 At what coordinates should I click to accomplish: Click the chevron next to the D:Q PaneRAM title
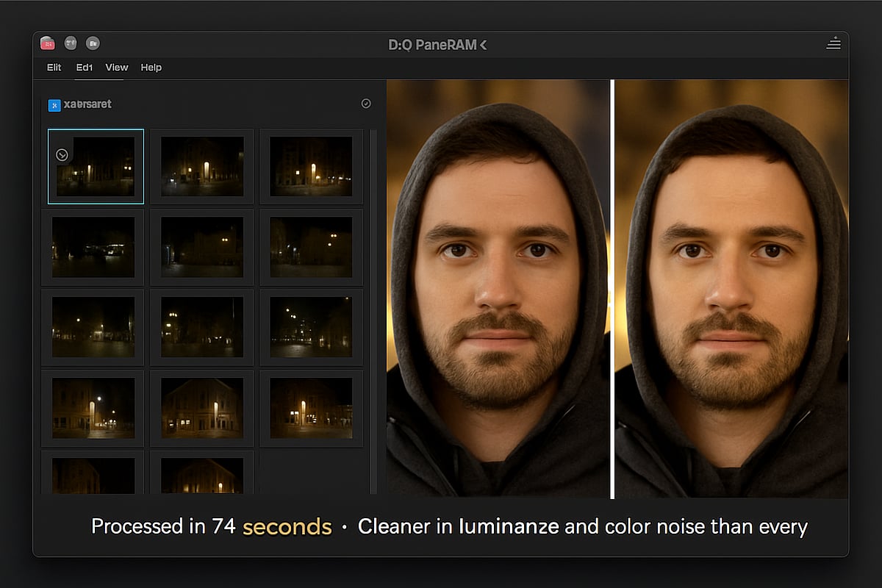tap(483, 45)
